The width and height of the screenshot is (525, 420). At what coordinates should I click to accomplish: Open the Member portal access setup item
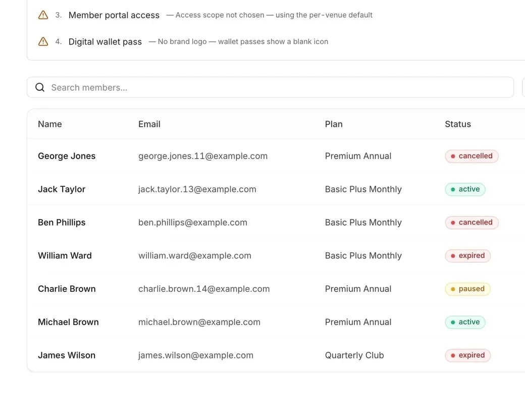point(114,15)
